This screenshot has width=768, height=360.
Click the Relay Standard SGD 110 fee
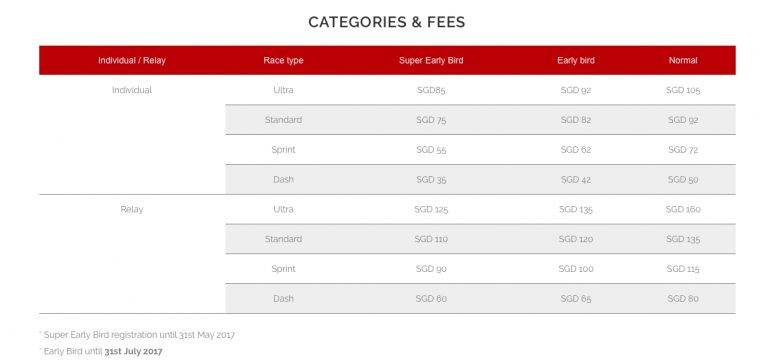[x=431, y=240]
